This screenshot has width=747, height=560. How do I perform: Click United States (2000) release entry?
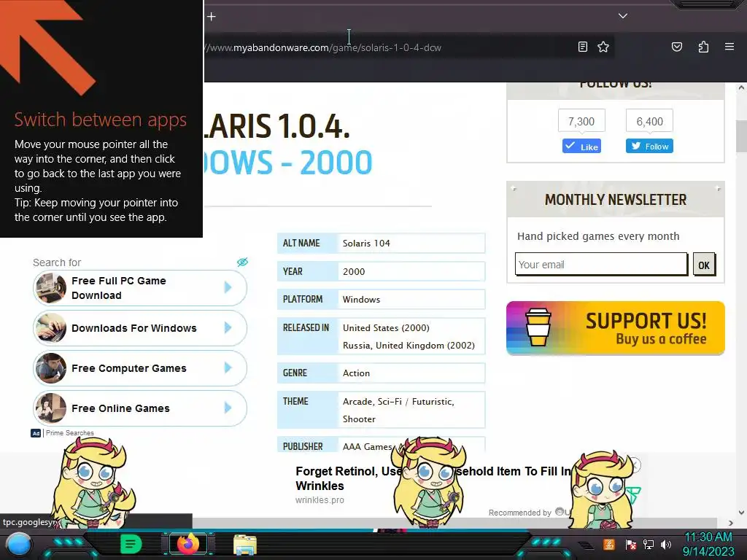(386, 327)
